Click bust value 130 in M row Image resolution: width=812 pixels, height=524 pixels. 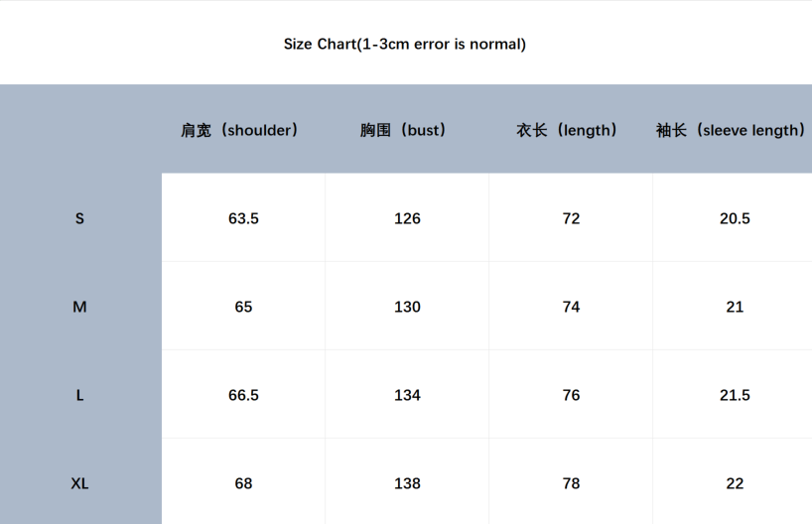coord(407,307)
